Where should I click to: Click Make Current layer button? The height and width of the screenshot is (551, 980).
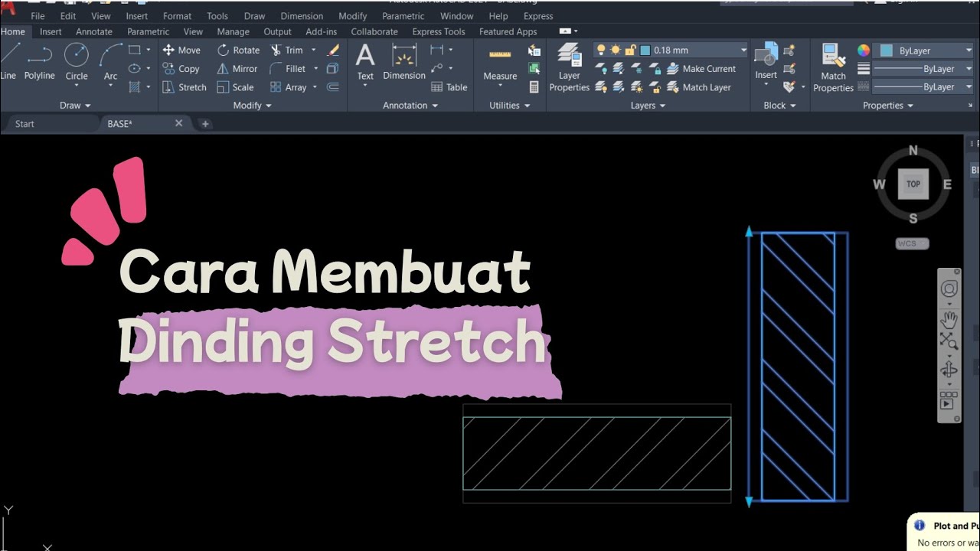click(701, 69)
